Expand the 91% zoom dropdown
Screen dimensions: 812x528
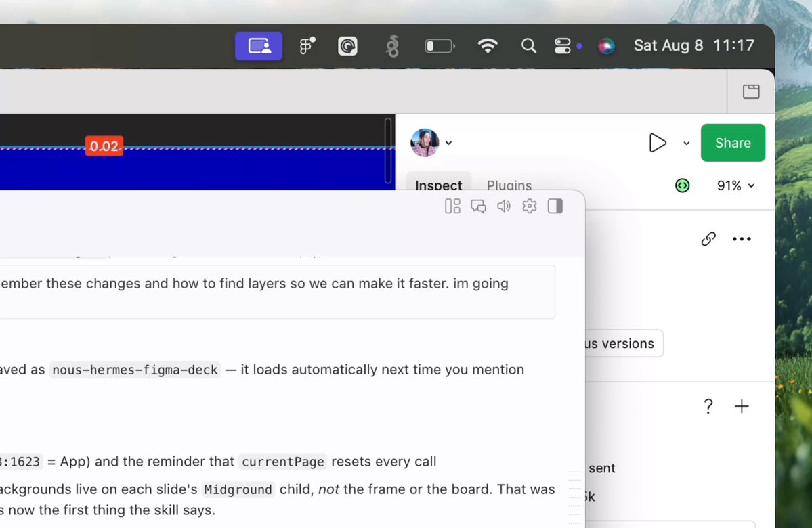pos(735,185)
